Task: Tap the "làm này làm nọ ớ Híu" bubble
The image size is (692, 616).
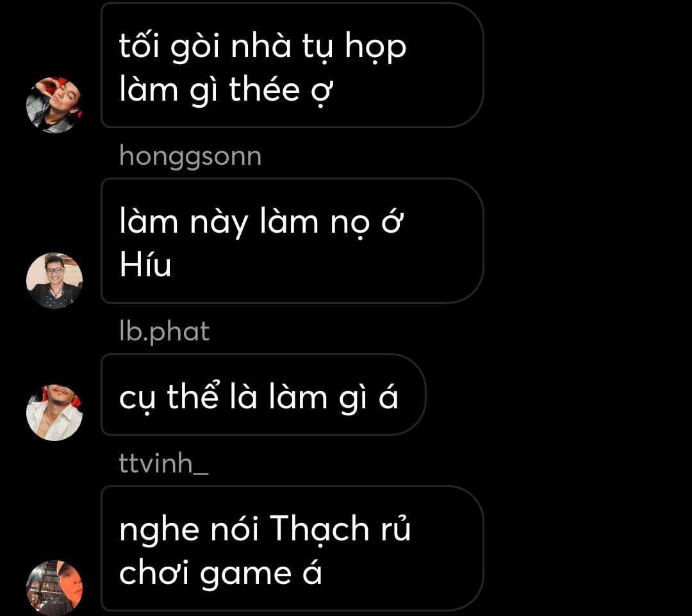Action: tap(292, 240)
